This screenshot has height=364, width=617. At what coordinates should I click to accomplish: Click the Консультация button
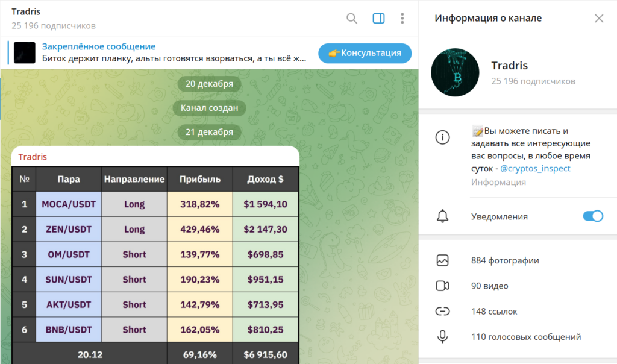coord(365,53)
